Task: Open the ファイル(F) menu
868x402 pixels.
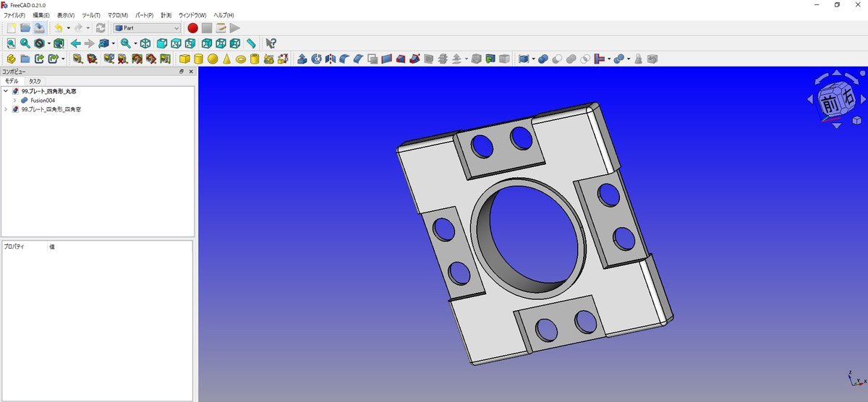Action: pos(14,15)
